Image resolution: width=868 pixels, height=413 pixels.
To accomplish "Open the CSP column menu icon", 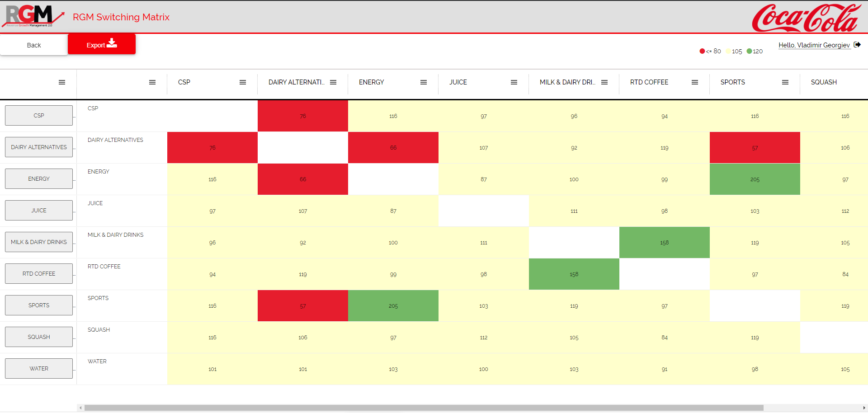I will coord(243,82).
